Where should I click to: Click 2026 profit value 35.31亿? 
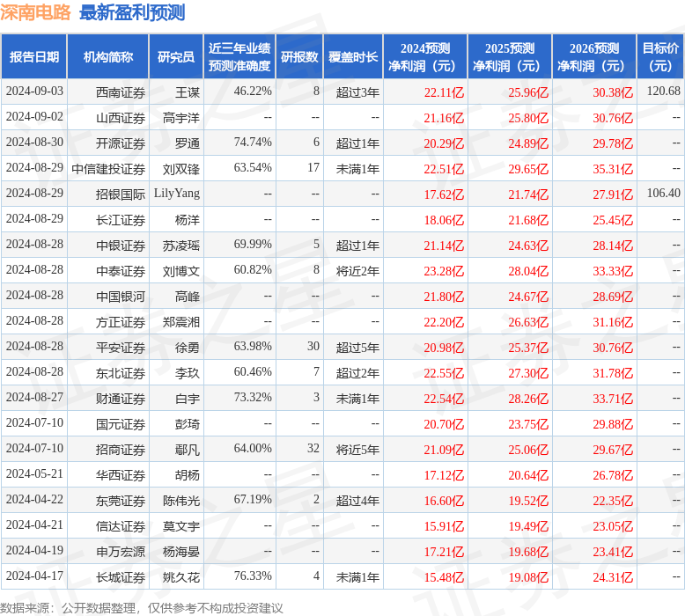(x=613, y=169)
